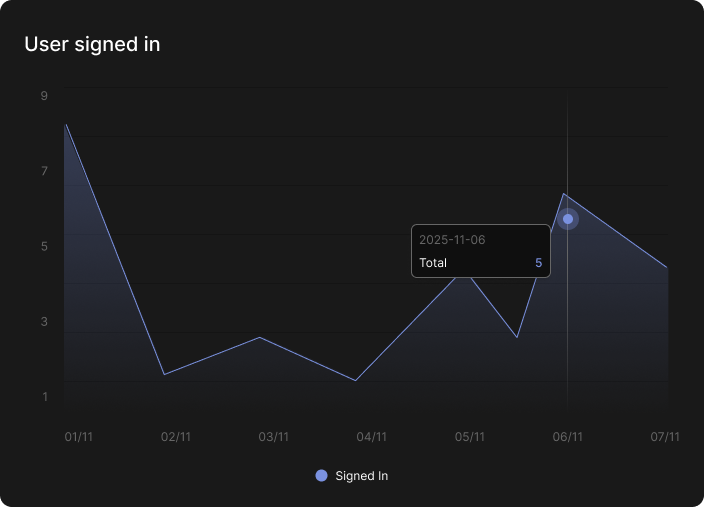Click the highlighted data point marker
Image resolution: width=704 pixels, height=507 pixels.
click(568, 219)
